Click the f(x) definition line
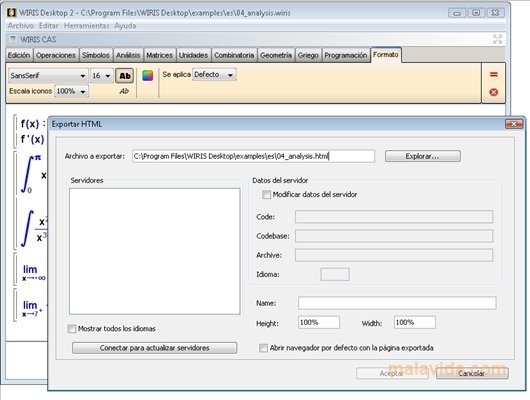The width and height of the screenshot is (530, 400). [x=32, y=124]
